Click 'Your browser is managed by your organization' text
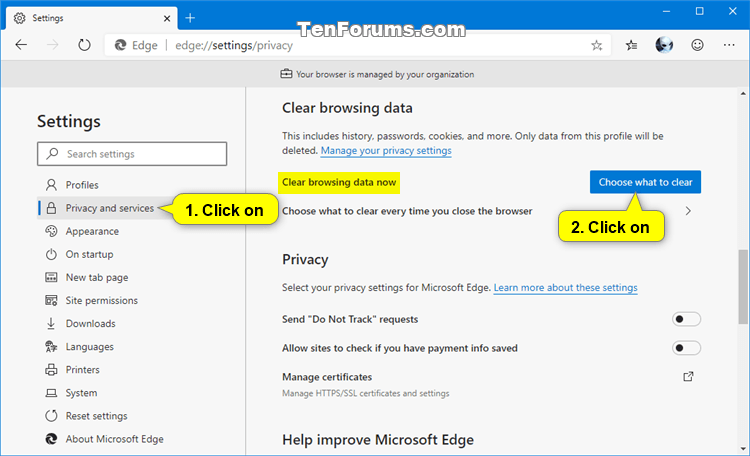Image resolution: width=750 pixels, height=456 pixels. [385, 74]
